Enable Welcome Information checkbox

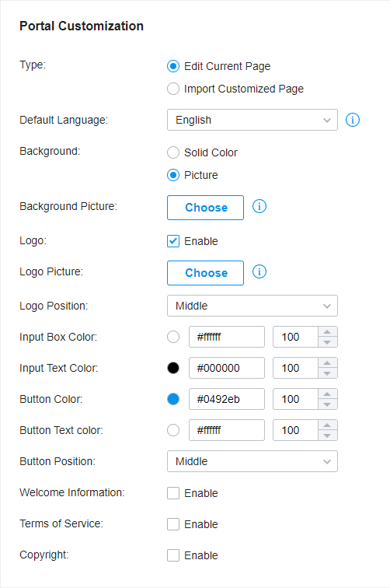coord(173,493)
